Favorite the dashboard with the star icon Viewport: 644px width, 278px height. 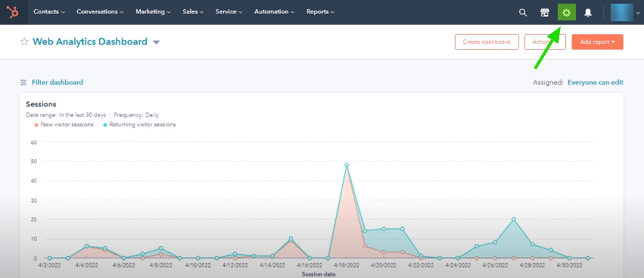[x=24, y=42]
